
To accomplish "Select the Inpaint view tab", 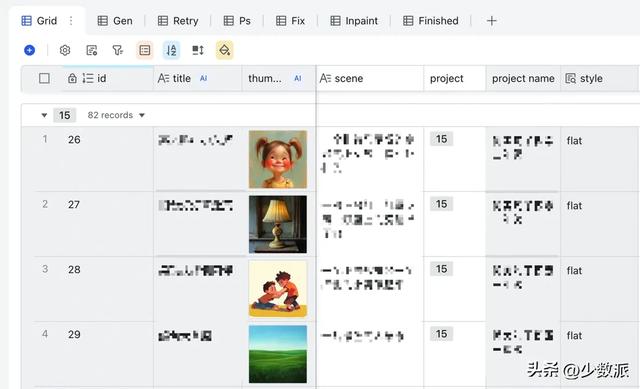I will point(354,21).
